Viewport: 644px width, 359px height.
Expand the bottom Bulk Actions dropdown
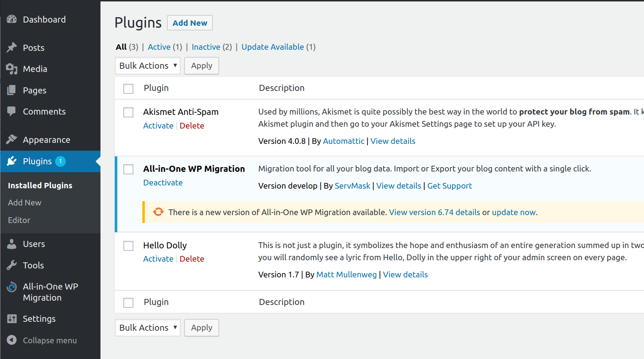click(148, 328)
